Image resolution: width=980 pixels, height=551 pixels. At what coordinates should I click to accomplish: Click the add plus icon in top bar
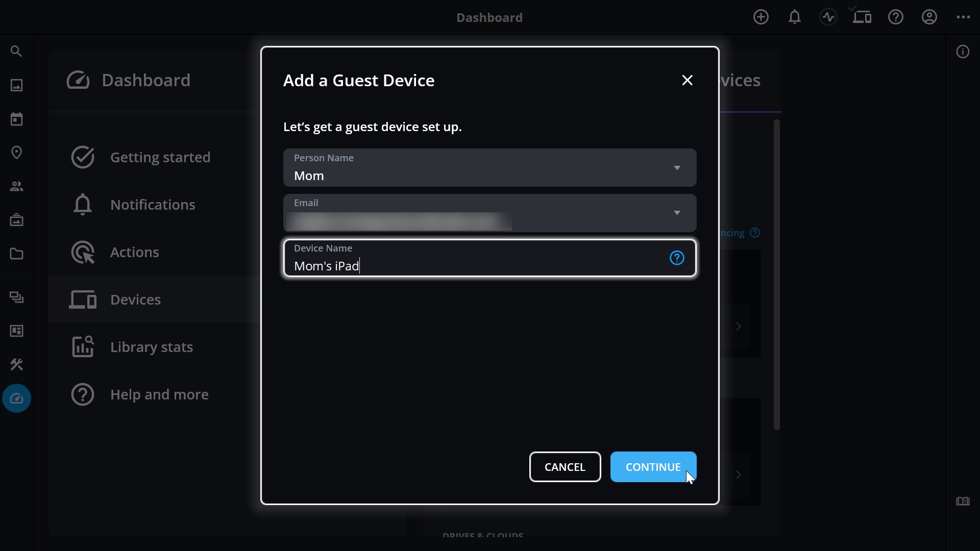761,17
